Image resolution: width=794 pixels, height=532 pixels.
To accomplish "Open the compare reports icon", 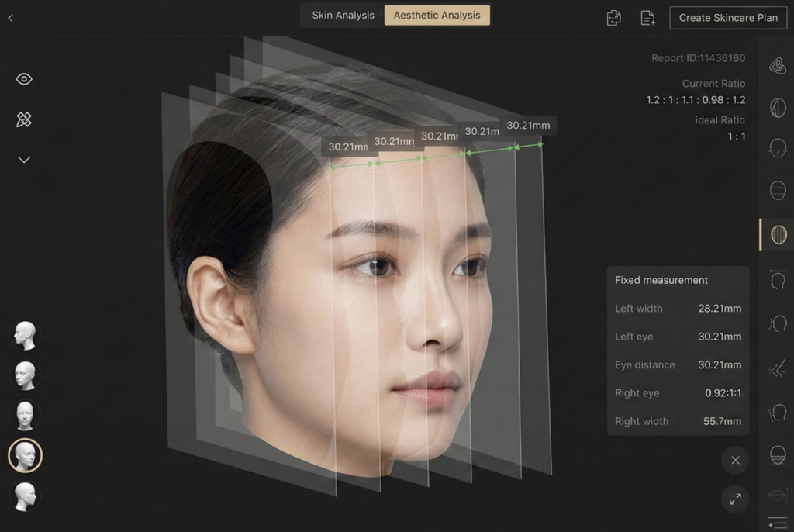I will (x=613, y=18).
